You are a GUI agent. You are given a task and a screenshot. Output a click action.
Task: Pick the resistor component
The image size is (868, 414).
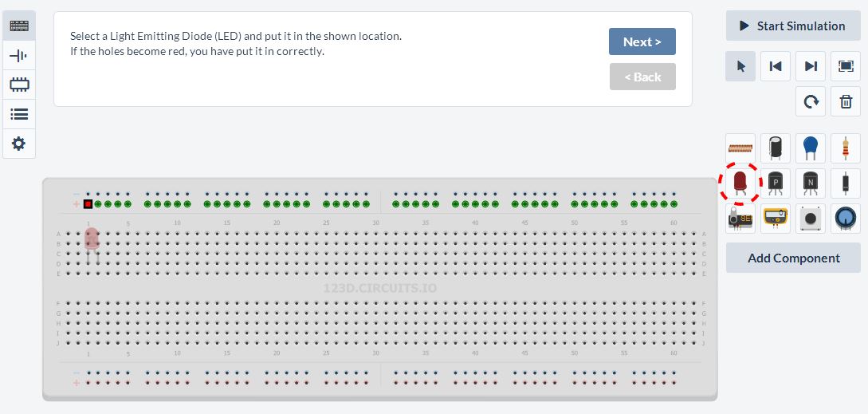pyautogui.click(x=845, y=148)
